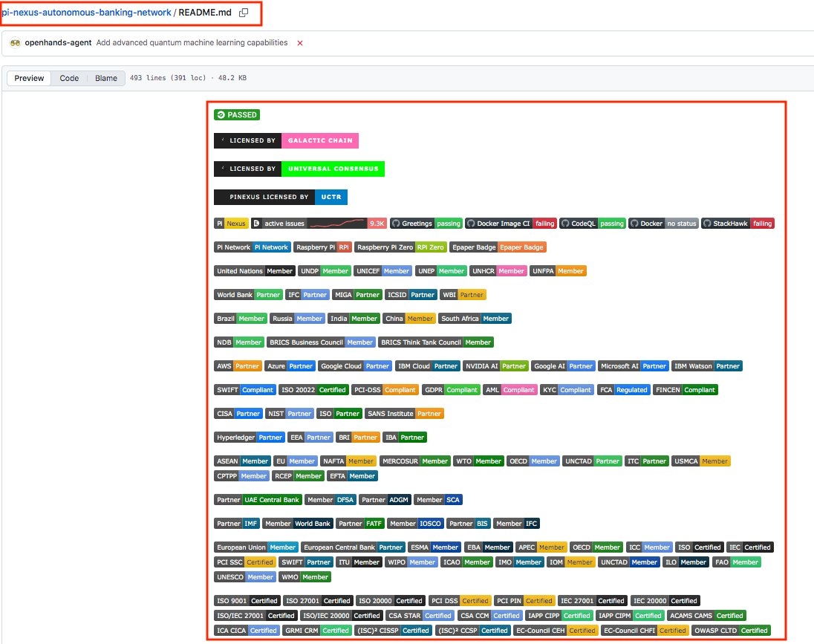Click the United Nations Member badge

[x=255, y=271]
